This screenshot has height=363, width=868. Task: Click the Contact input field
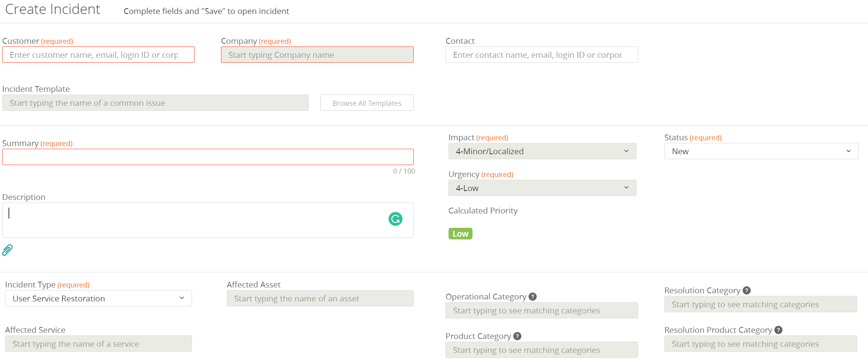click(541, 55)
